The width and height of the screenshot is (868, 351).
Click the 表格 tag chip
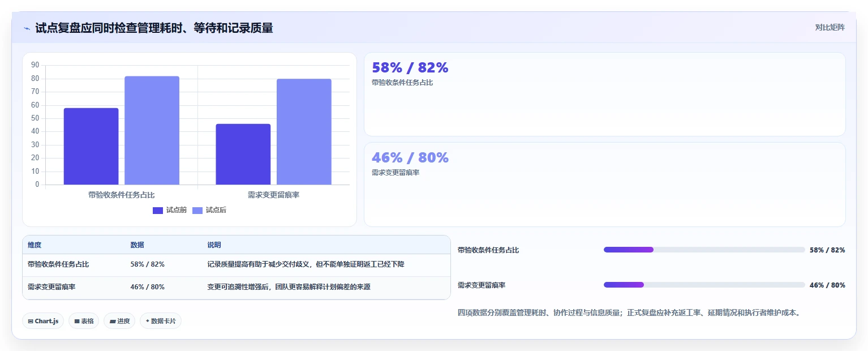click(x=84, y=321)
